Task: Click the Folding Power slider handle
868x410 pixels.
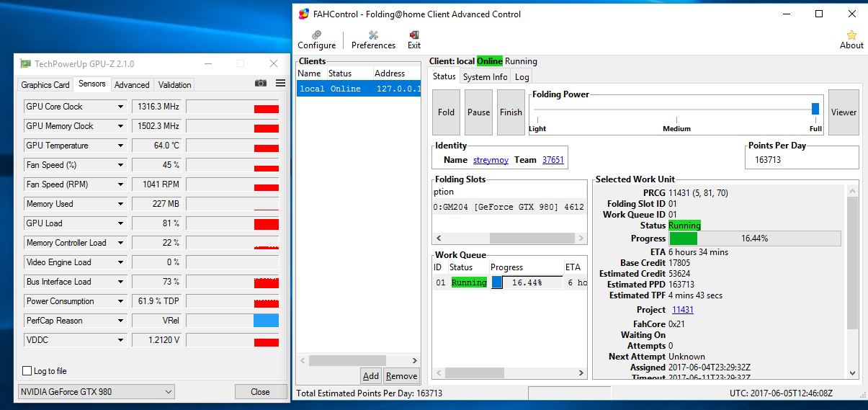Action: (x=815, y=109)
